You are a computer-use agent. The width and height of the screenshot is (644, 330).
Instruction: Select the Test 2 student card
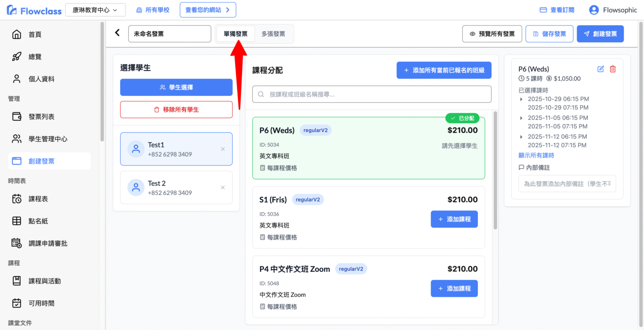(176, 188)
